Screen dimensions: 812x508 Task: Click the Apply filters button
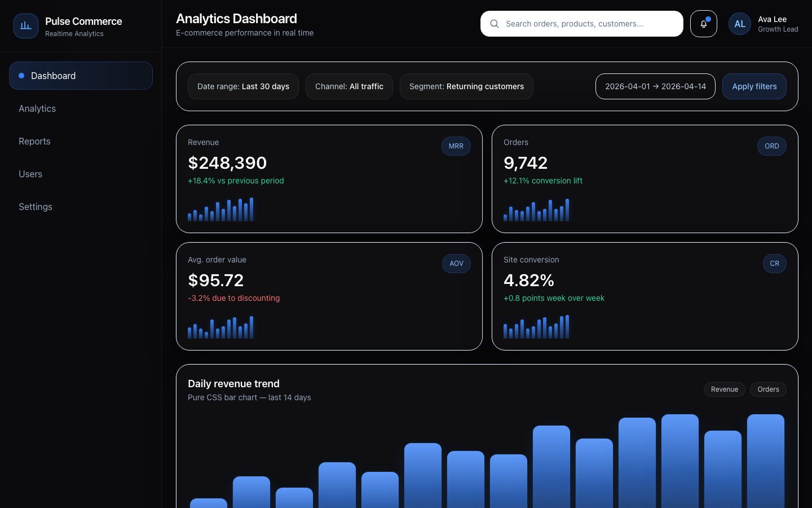(x=754, y=86)
